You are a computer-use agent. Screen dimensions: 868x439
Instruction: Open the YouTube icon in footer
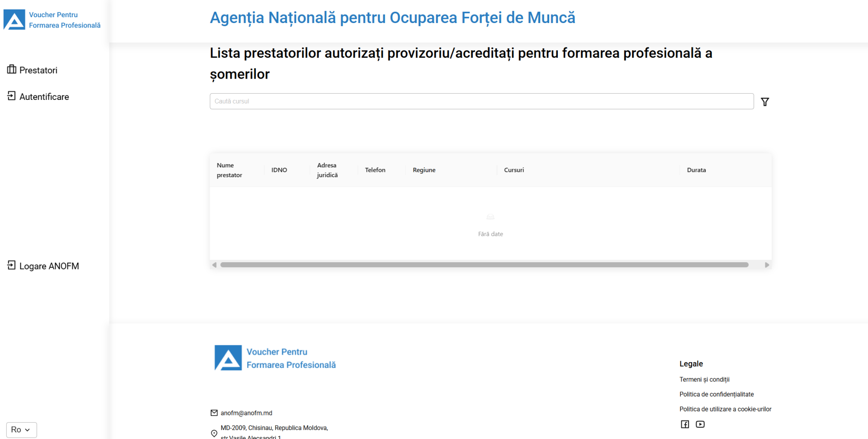700,424
